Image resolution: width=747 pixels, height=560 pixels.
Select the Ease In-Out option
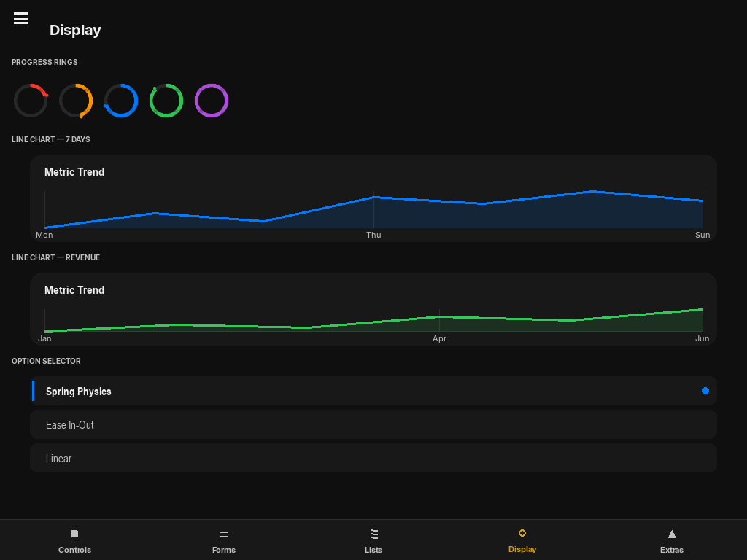coord(373,425)
